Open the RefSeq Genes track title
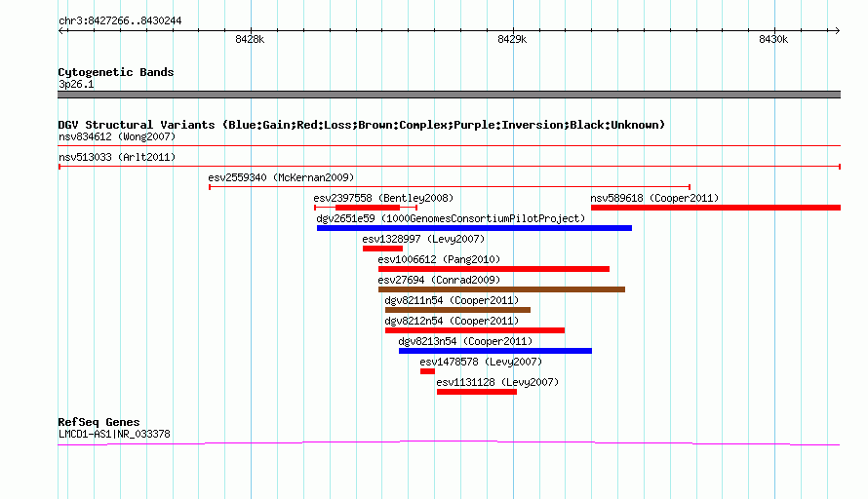Screen dimensions: 868x499 [99, 422]
